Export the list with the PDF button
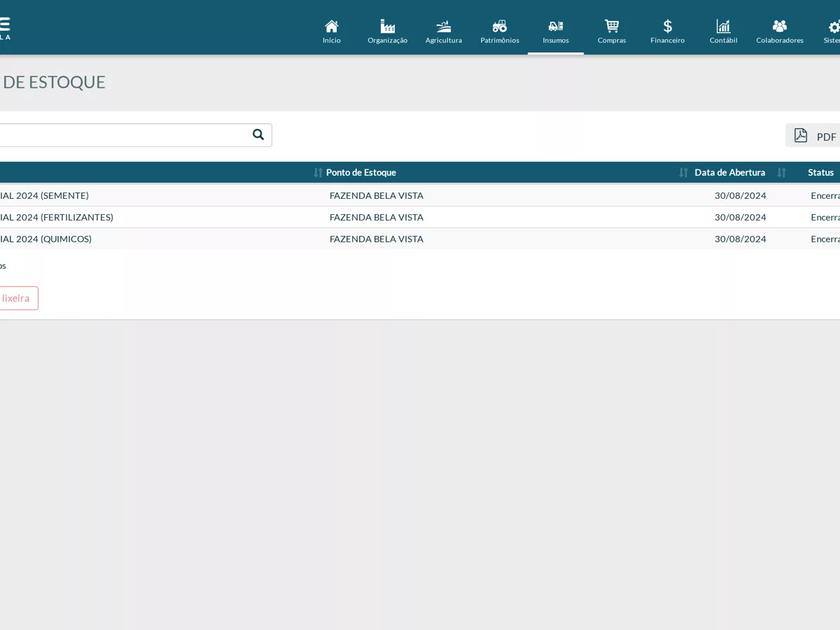The width and height of the screenshot is (840, 630). (x=813, y=136)
